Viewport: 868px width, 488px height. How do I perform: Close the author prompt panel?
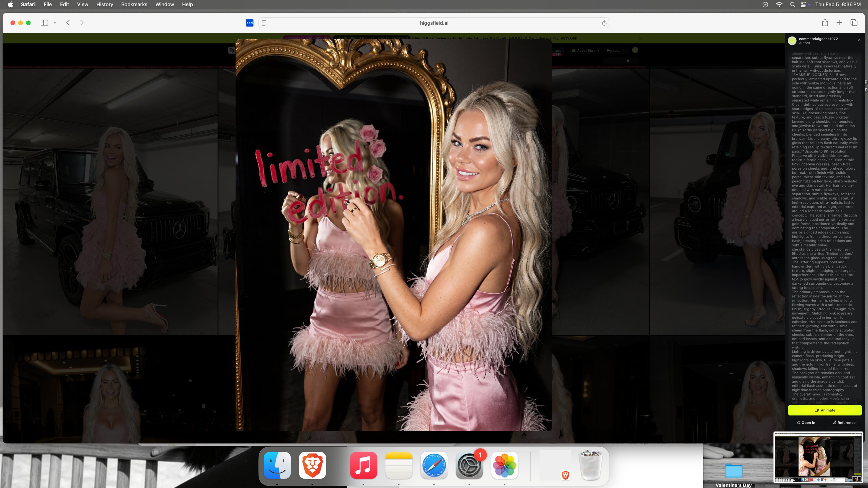(x=859, y=40)
